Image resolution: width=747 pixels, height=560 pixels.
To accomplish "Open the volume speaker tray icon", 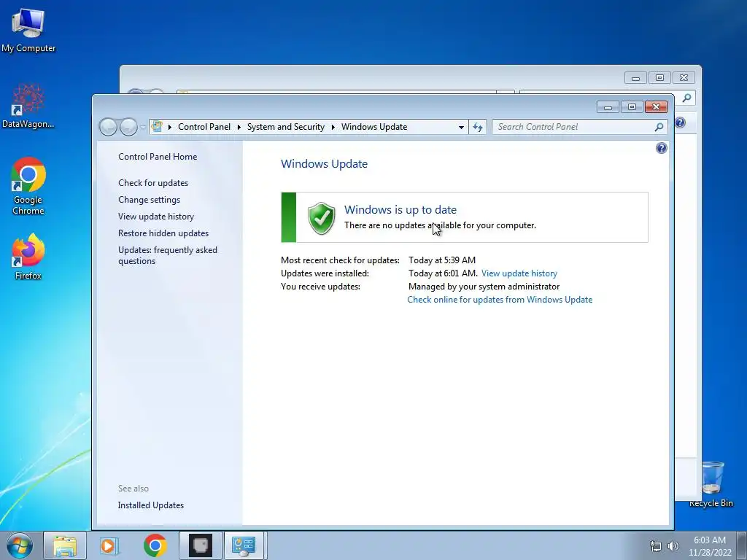I will (x=673, y=547).
